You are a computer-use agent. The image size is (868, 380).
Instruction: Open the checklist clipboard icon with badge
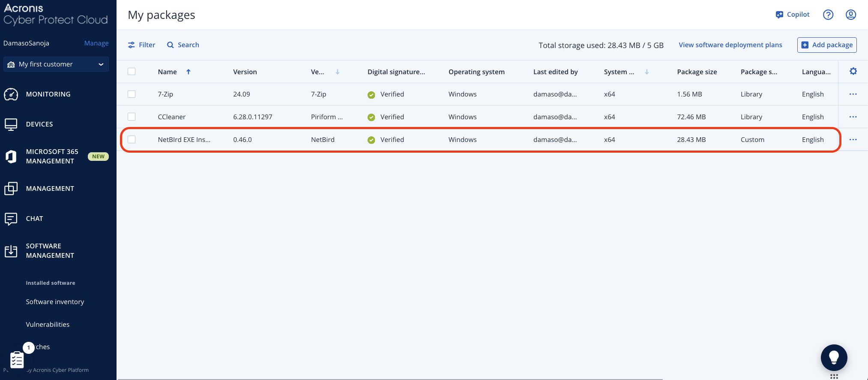coord(17,359)
